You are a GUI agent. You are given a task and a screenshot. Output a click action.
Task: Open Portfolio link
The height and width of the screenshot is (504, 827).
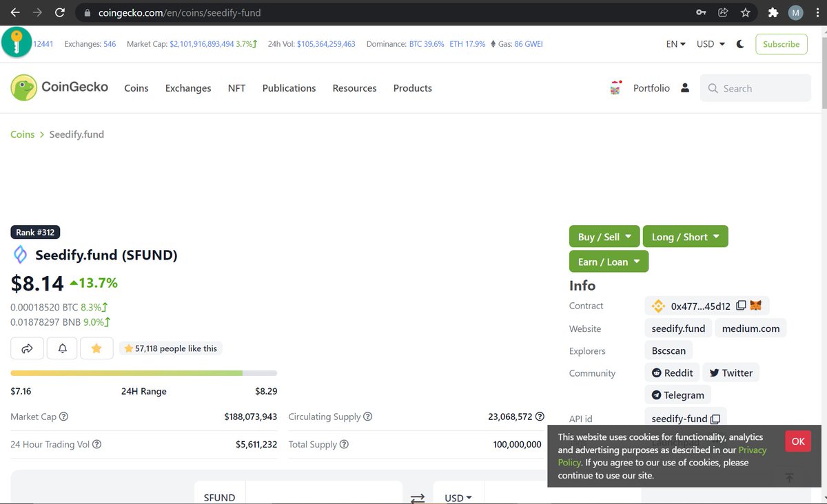point(651,88)
